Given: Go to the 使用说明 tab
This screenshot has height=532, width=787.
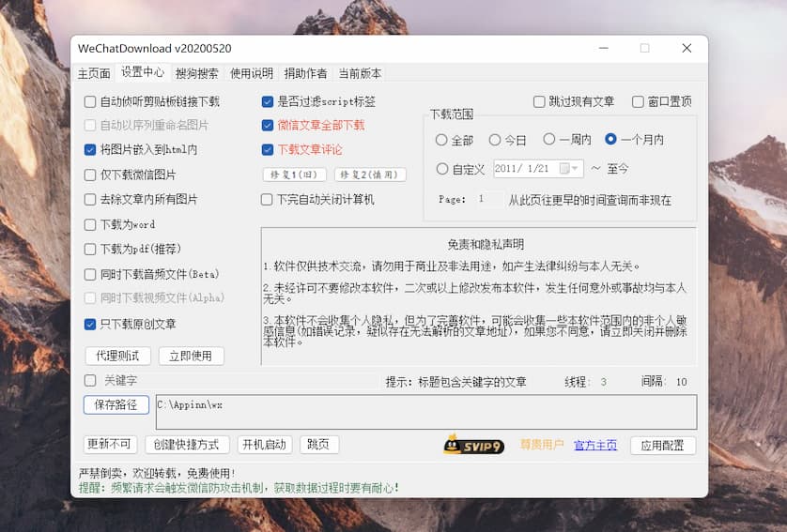Looking at the screenshot, I should click(x=252, y=74).
